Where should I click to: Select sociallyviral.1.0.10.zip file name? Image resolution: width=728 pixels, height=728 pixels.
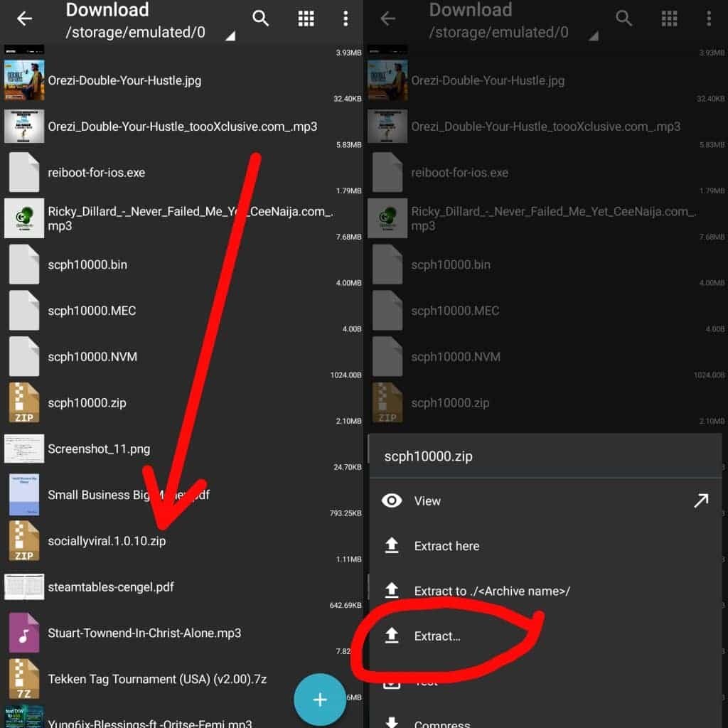pos(107,541)
